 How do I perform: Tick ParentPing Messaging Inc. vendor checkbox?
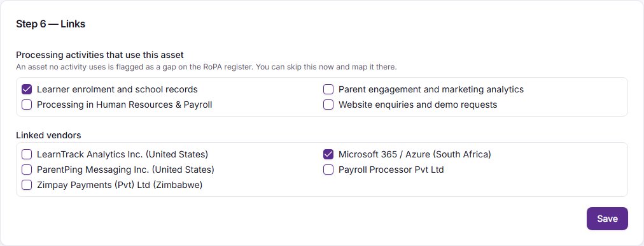pos(27,170)
